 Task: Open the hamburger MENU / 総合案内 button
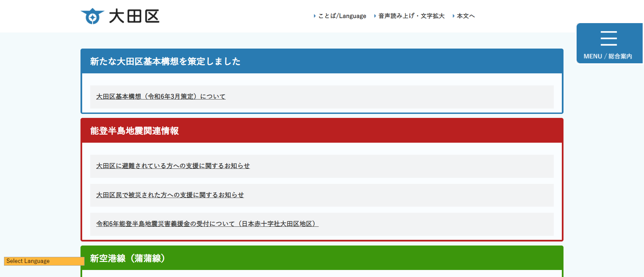coord(609,43)
